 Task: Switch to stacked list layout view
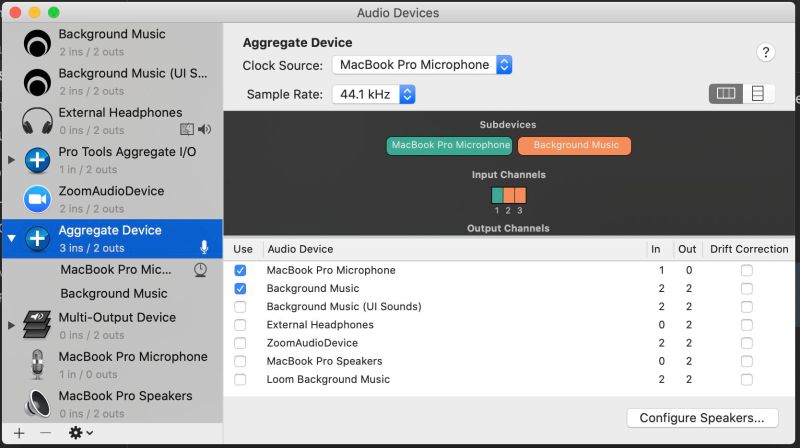tap(758, 93)
